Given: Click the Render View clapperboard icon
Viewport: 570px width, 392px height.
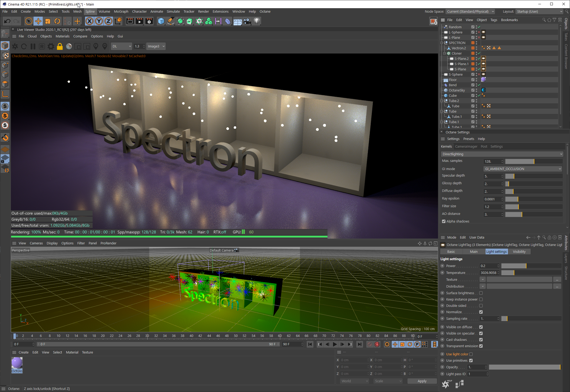Looking at the screenshot, I should 130,21.
